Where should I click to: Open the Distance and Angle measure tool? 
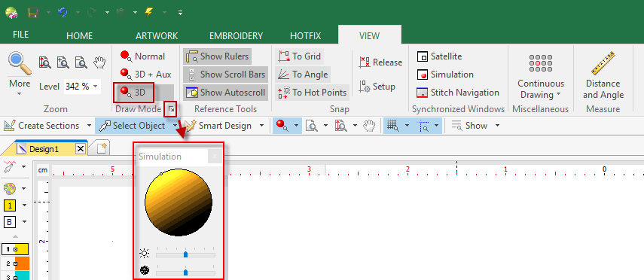603,76
